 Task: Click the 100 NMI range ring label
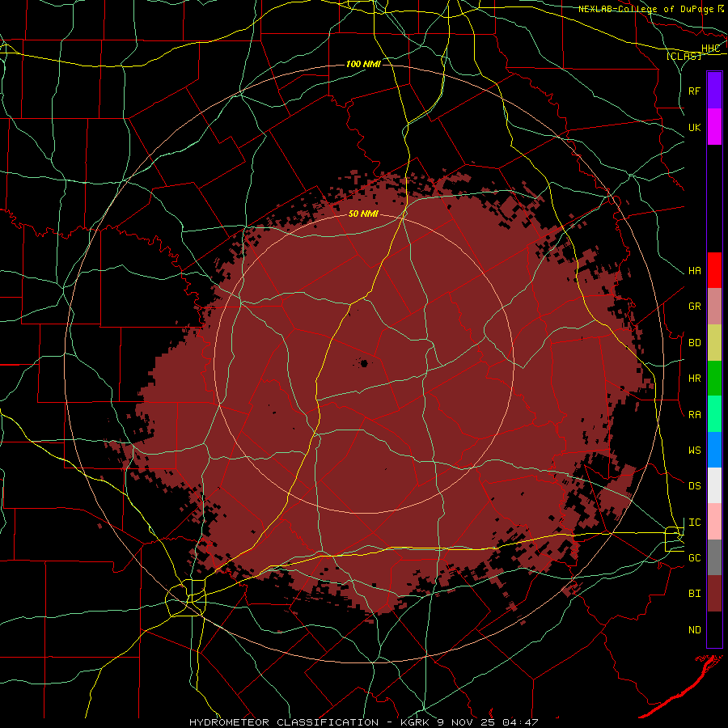tap(363, 64)
